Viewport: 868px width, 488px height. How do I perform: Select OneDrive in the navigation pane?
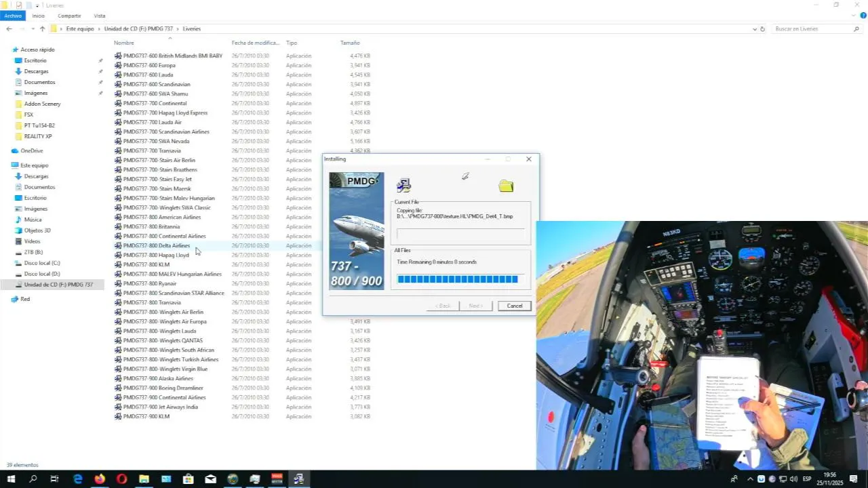(x=31, y=150)
